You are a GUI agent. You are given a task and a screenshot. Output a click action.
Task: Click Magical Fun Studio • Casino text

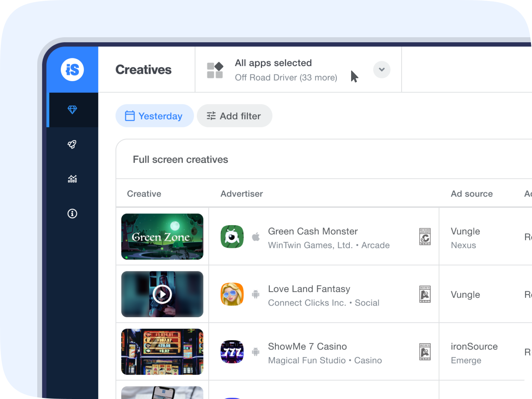(x=325, y=360)
